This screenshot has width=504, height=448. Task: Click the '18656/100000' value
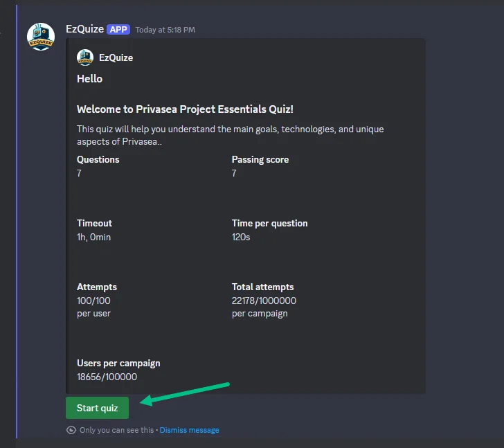107,377
